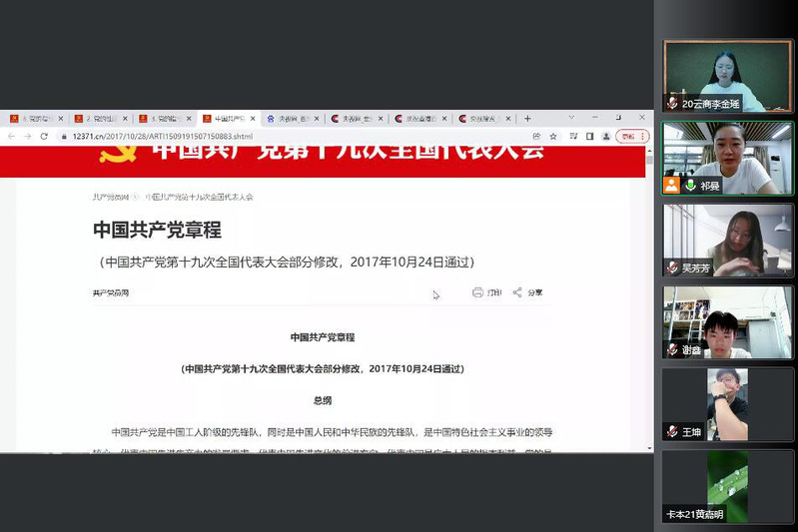Select participant tile 卡本21黄嘉明
798x532 pixels.
click(x=728, y=486)
